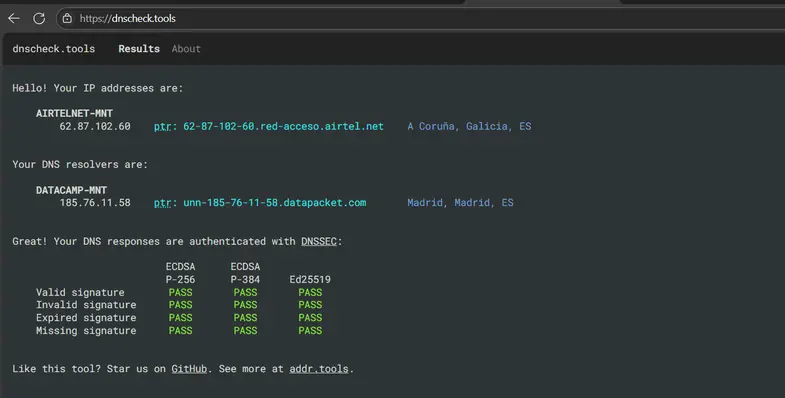Click P-256 PASS for Expired signature
The width and height of the screenshot is (785, 398).
[180, 318]
